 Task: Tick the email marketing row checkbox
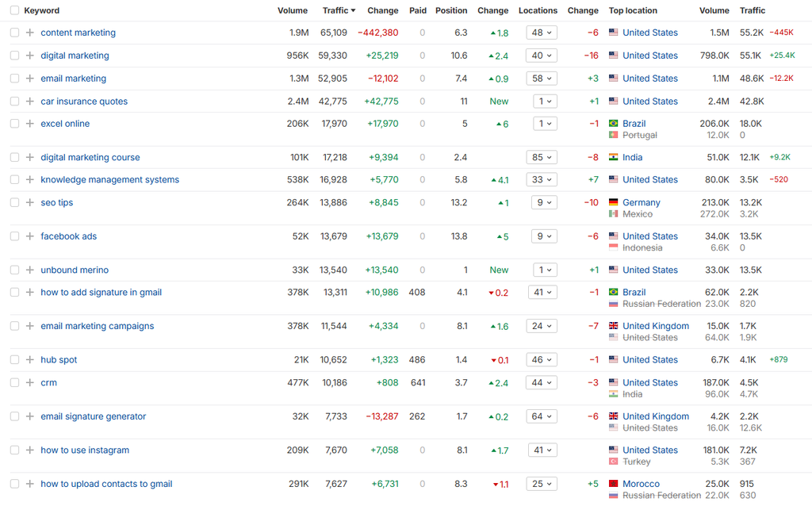click(14, 79)
